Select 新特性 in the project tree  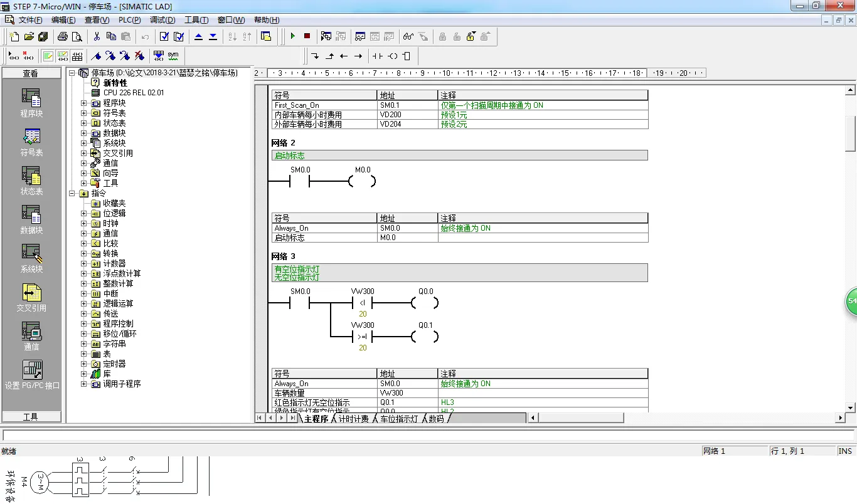click(115, 83)
